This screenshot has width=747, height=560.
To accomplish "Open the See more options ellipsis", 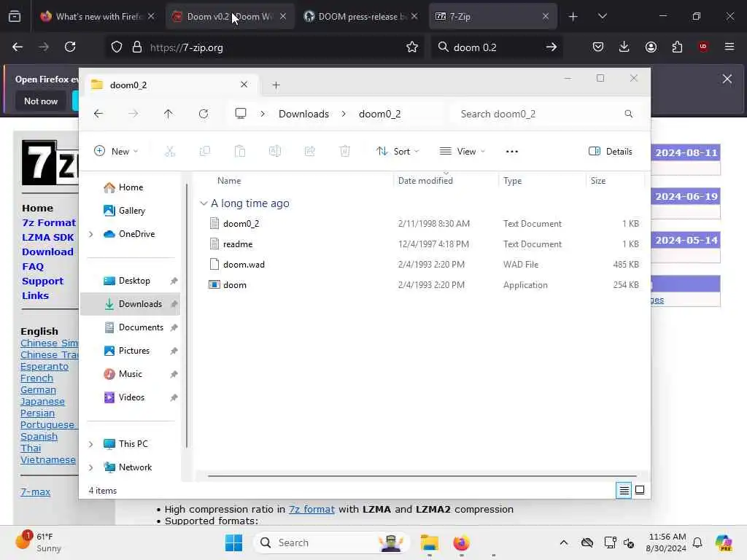I will pyautogui.click(x=511, y=152).
